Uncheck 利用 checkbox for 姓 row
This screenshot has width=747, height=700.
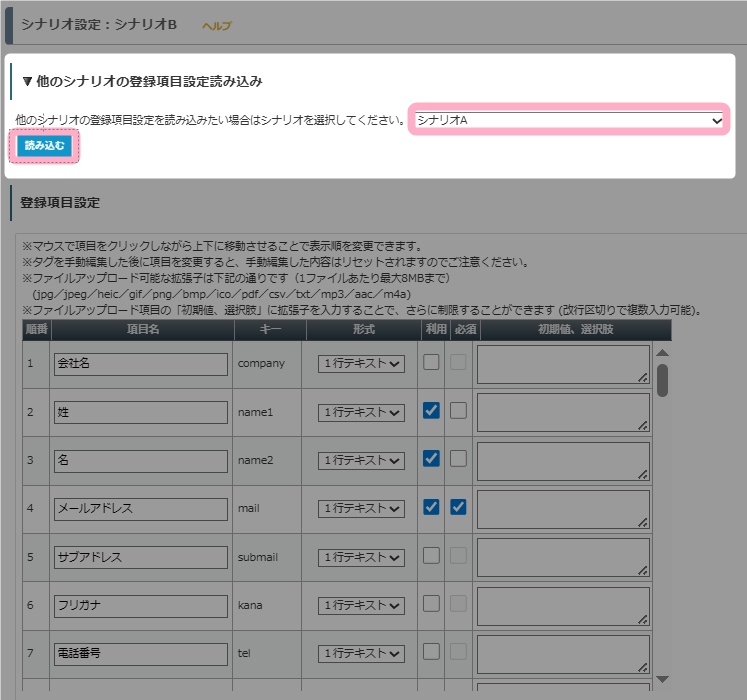[431, 410]
